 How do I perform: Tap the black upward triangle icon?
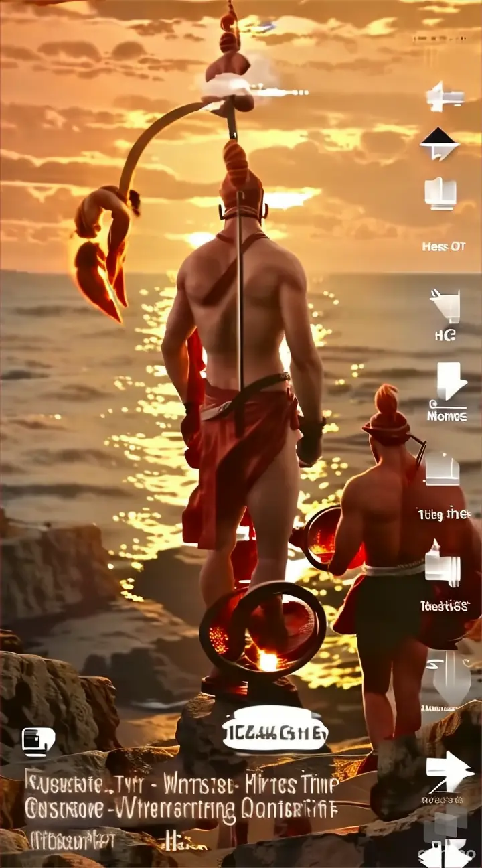439,144
